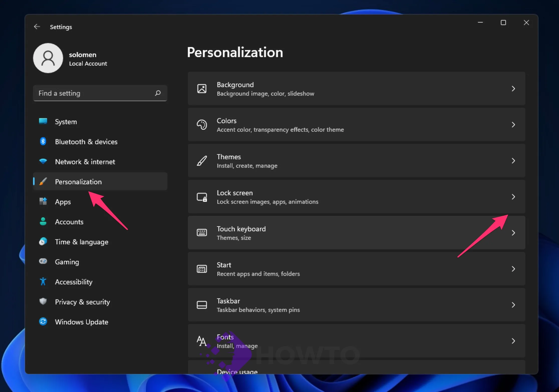
Task: Open the Touch keyboard title text
Action: (x=241, y=229)
